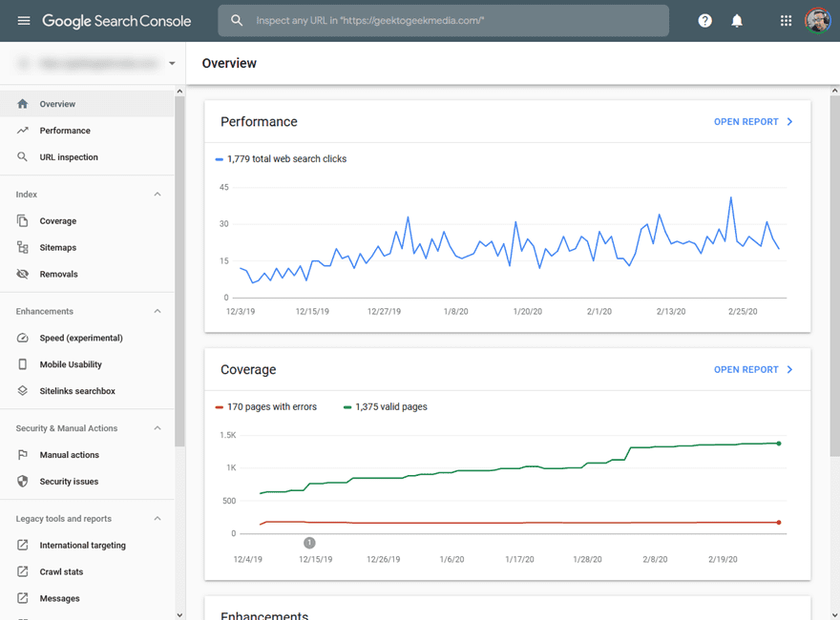Open Speed (experimental) report
The width and height of the screenshot is (840, 620).
pos(80,338)
